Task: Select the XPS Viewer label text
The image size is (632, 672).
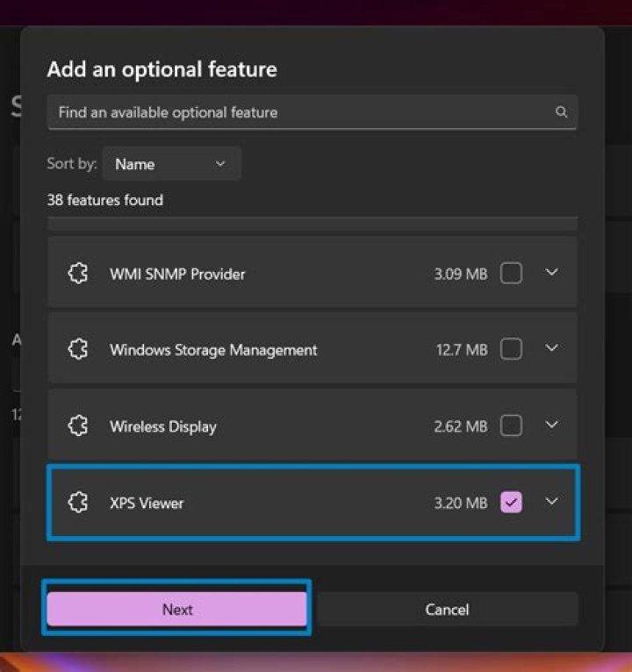Action: coord(147,504)
